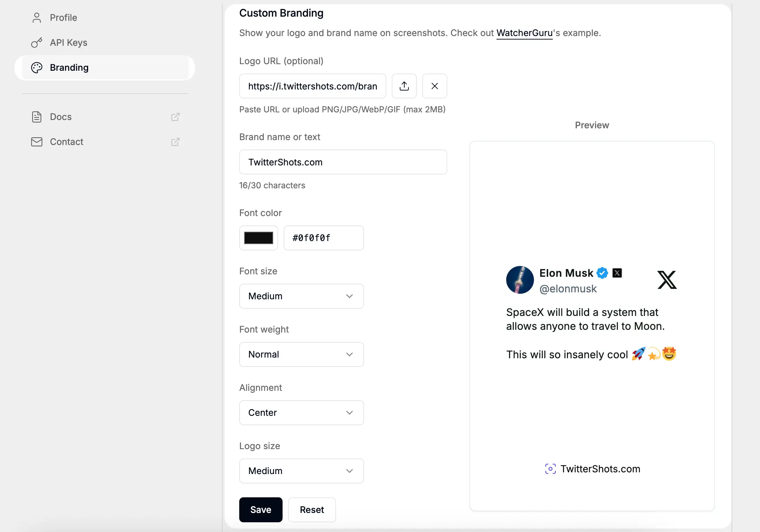
Task: Open the Logo size dropdown
Action: 301,471
